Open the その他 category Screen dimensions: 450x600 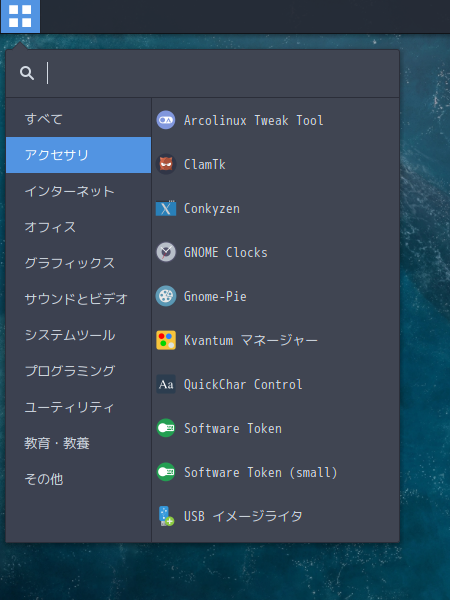pyautogui.click(x=78, y=479)
